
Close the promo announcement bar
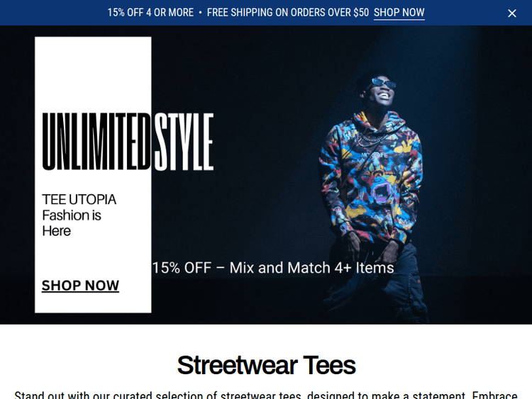click(511, 13)
